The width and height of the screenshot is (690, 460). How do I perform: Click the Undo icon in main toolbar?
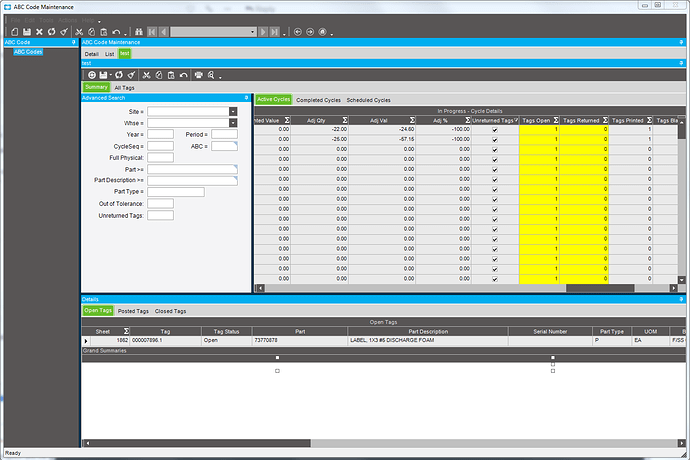pyautogui.click(x=116, y=32)
